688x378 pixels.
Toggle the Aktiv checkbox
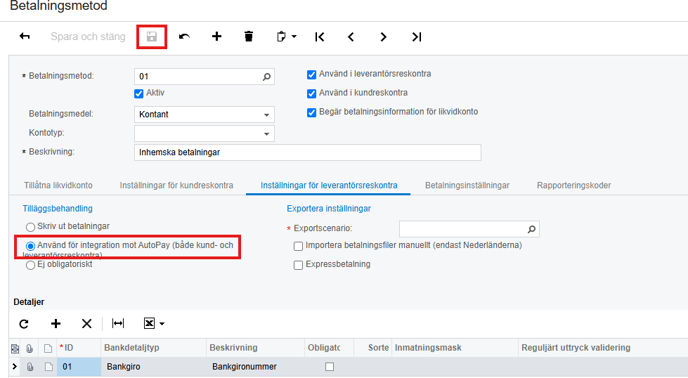(139, 94)
